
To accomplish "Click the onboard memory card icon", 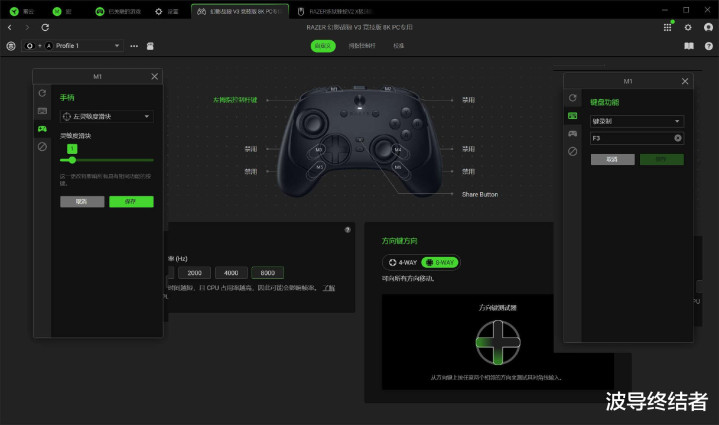I will (x=150, y=46).
